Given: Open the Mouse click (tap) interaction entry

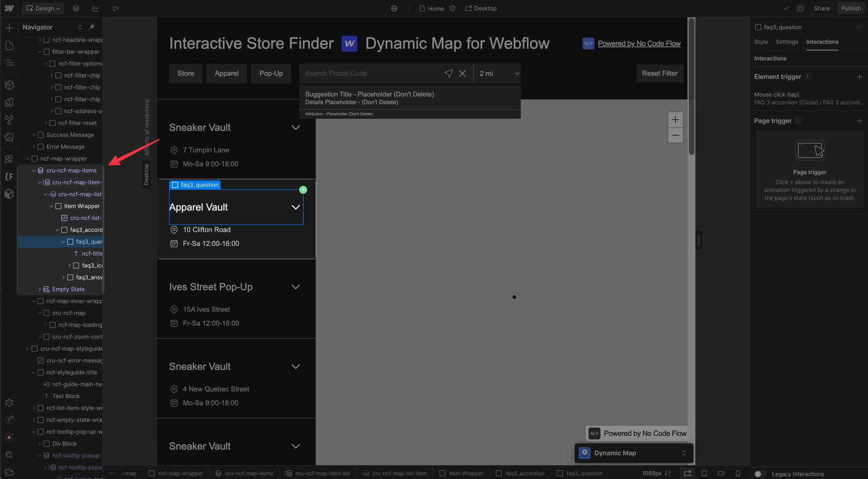Looking at the screenshot, I should tap(809, 98).
